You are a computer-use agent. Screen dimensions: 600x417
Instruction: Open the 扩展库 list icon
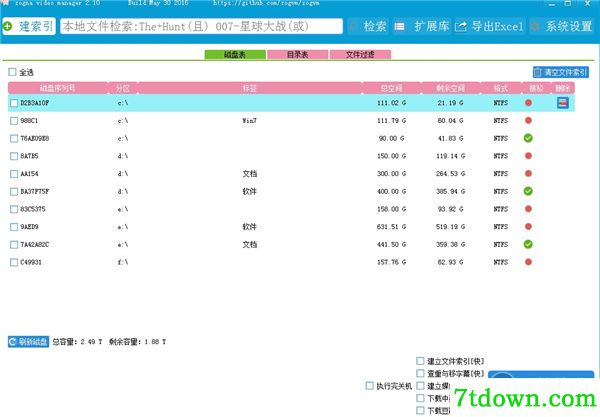pos(399,26)
